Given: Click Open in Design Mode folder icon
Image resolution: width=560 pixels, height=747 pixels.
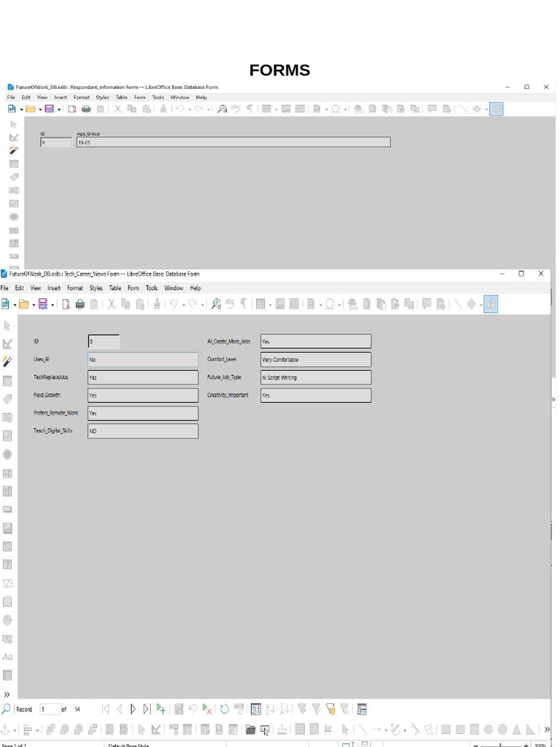Looking at the screenshot, I should click(x=251, y=729).
